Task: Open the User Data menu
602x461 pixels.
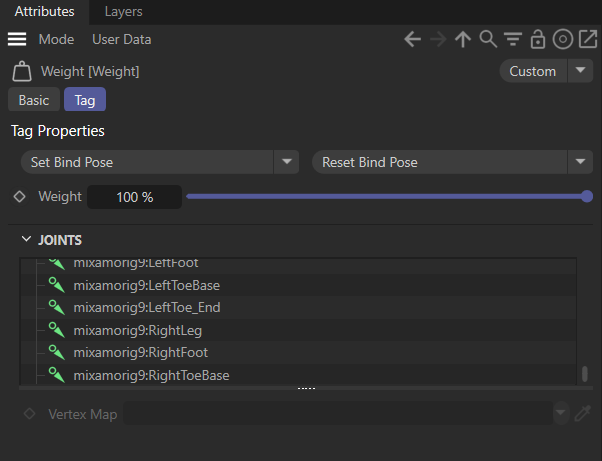Action: [x=121, y=40]
